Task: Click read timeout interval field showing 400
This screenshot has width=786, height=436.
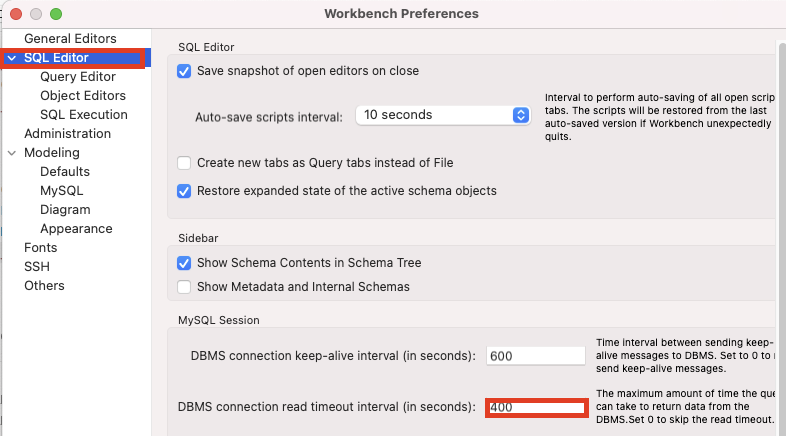Action: [536, 407]
